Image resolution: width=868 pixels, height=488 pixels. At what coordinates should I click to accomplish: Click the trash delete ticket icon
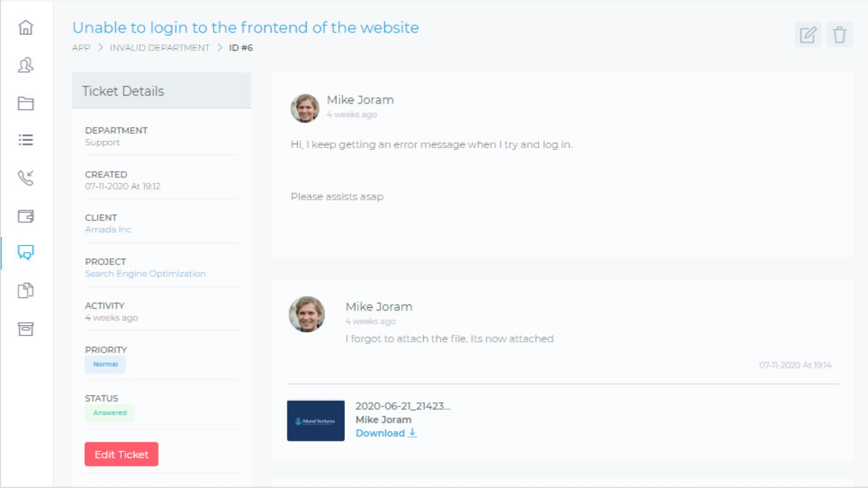[x=840, y=35]
